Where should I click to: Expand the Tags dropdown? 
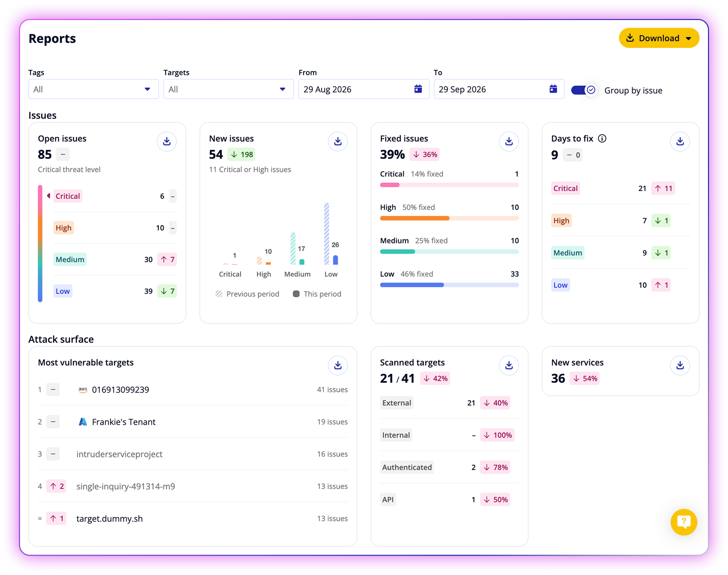[x=93, y=89]
